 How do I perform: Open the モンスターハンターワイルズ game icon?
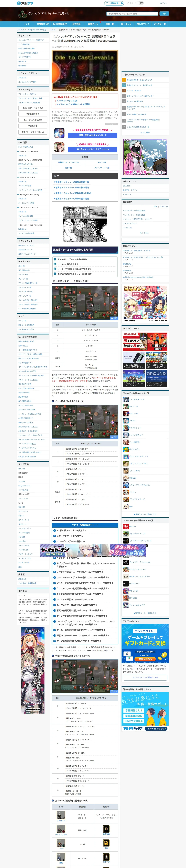[126, 541]
